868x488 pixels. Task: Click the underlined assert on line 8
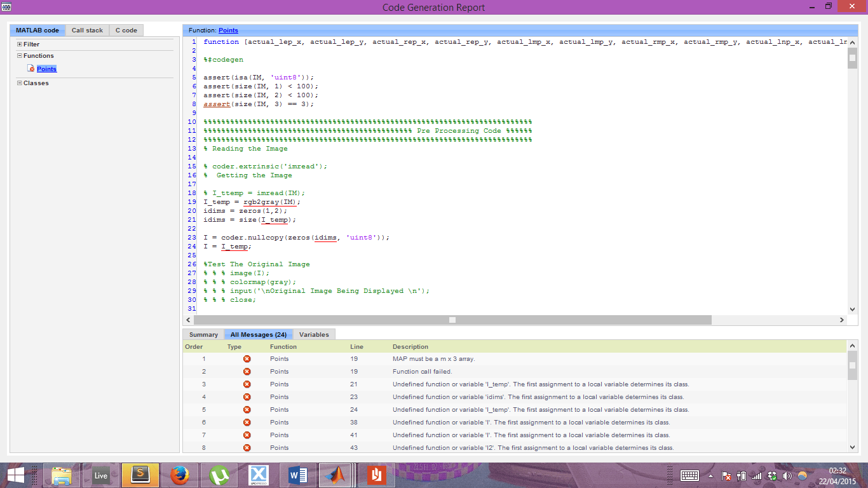point(217,104)
